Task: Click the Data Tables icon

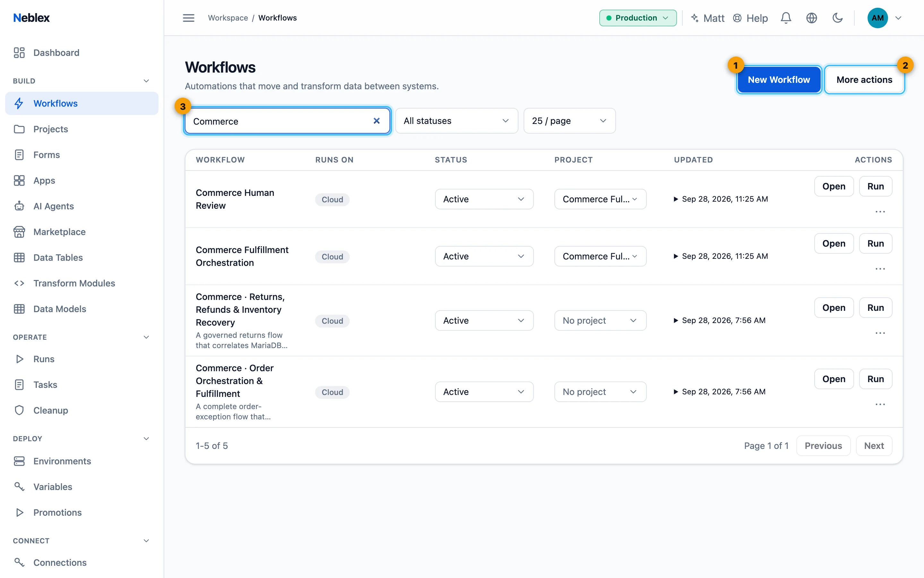Action: tap(19, 257)
